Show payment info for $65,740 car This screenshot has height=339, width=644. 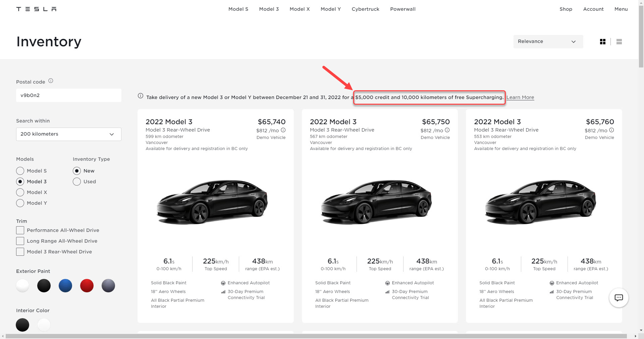tap(283, 130)
